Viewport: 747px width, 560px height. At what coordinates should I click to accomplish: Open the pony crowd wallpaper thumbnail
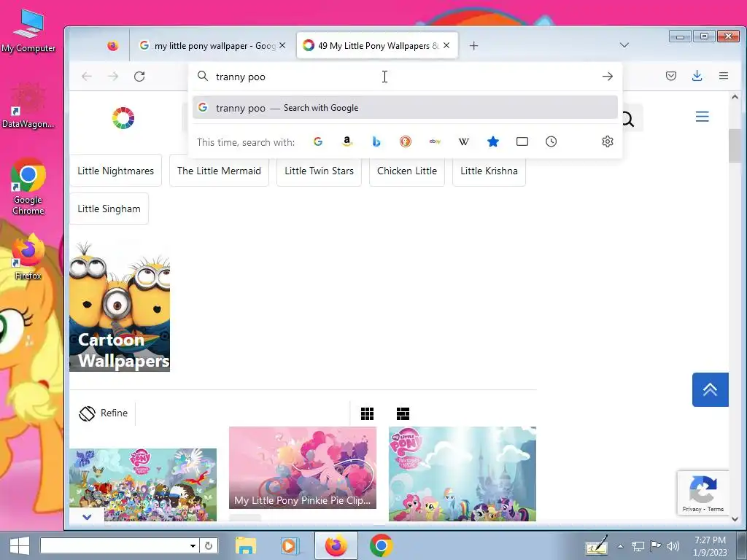[x=143, y=485]
